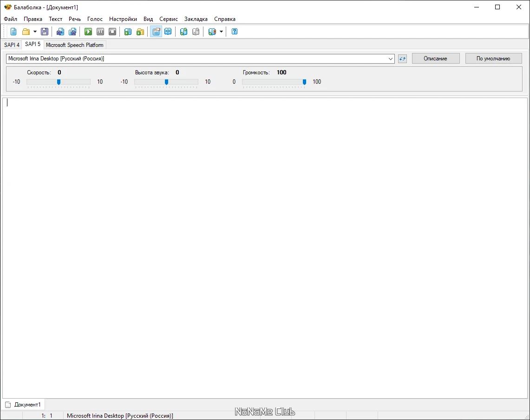
Task: Open the dropdown arrow beside the bookmark icon
Action: 221,32
